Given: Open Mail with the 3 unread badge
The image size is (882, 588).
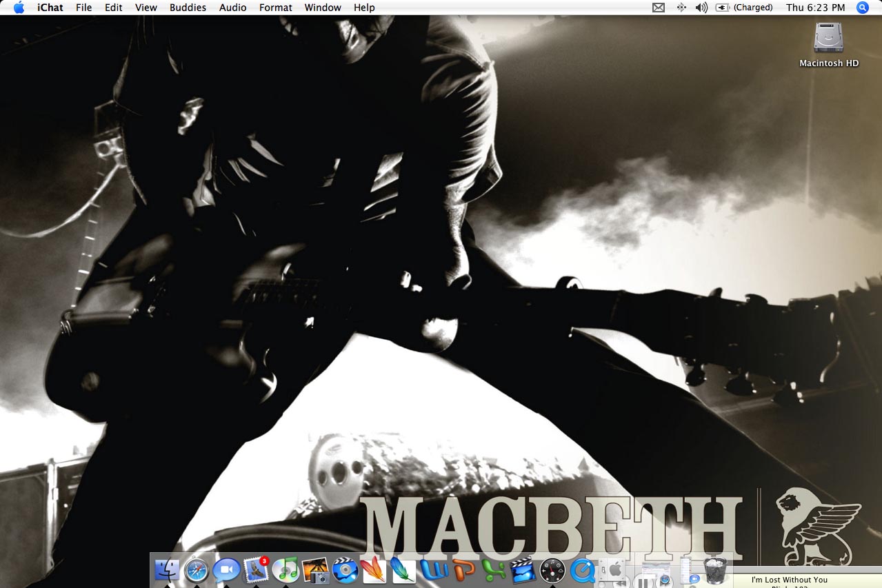Looking at the screenshot, I should point(256,569).
